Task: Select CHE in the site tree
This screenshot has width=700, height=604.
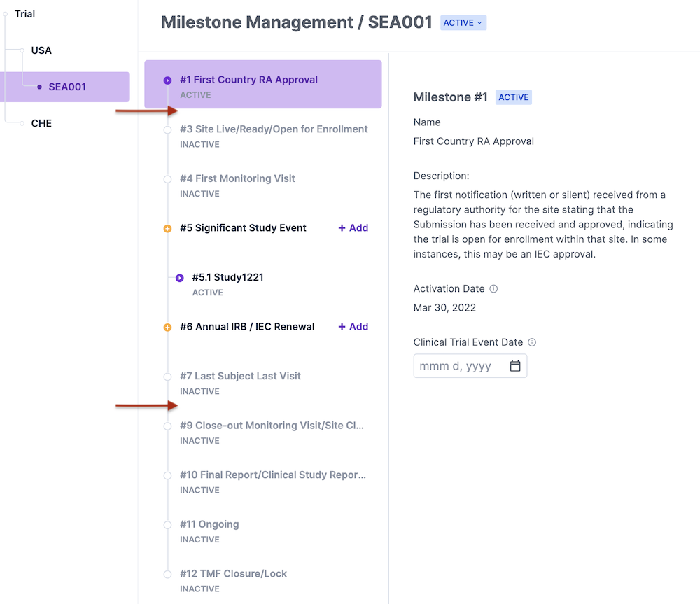Action: pyautogui.click(x=41, y=123)
